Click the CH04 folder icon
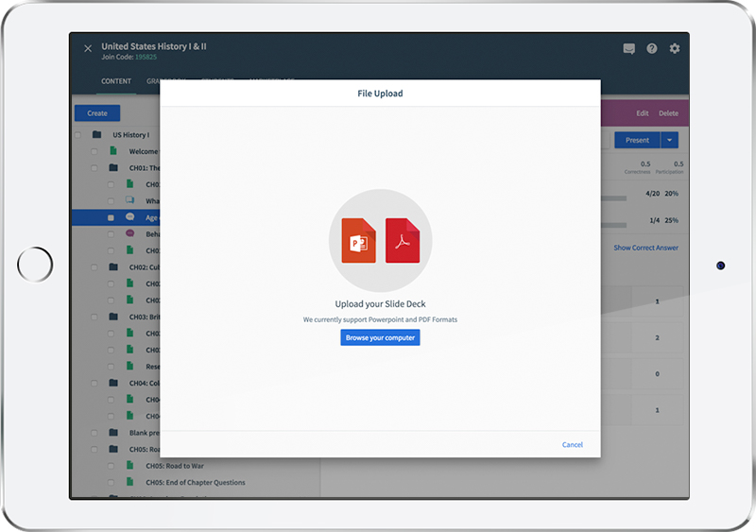This screenshot has height=532, width=756. point(113,383)
